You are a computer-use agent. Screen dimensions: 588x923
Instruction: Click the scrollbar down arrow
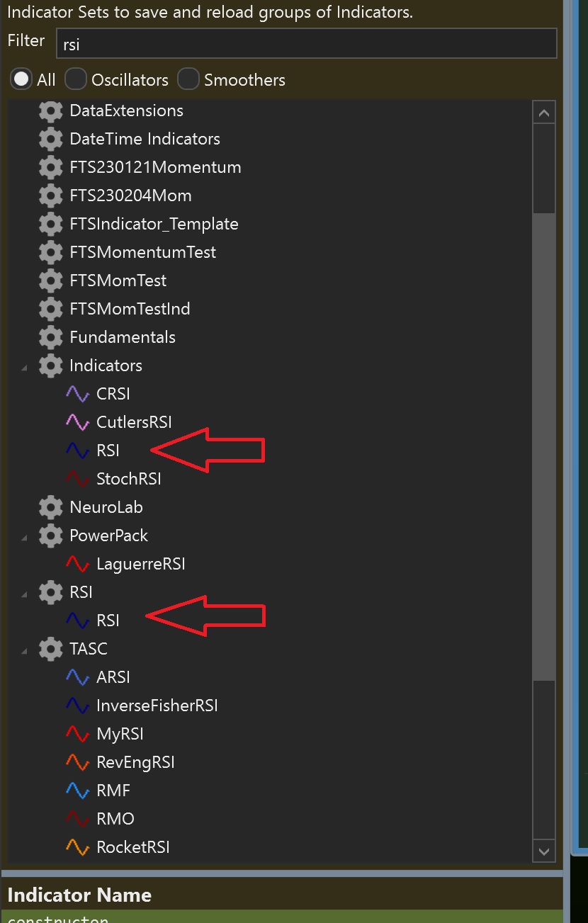pyautogui.click(x=544, y=851)
